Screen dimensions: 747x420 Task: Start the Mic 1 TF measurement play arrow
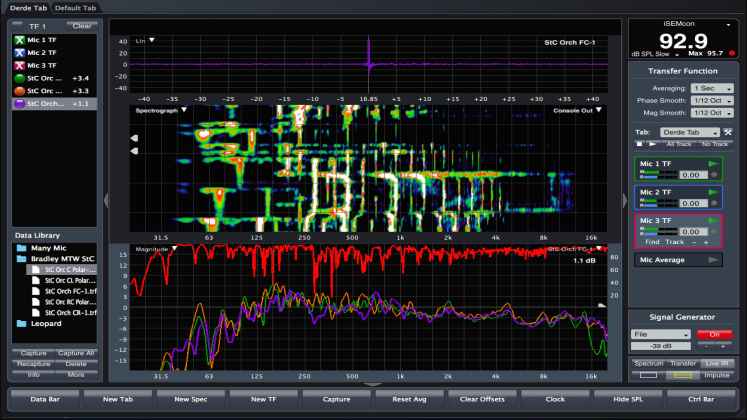coord(713,162)
